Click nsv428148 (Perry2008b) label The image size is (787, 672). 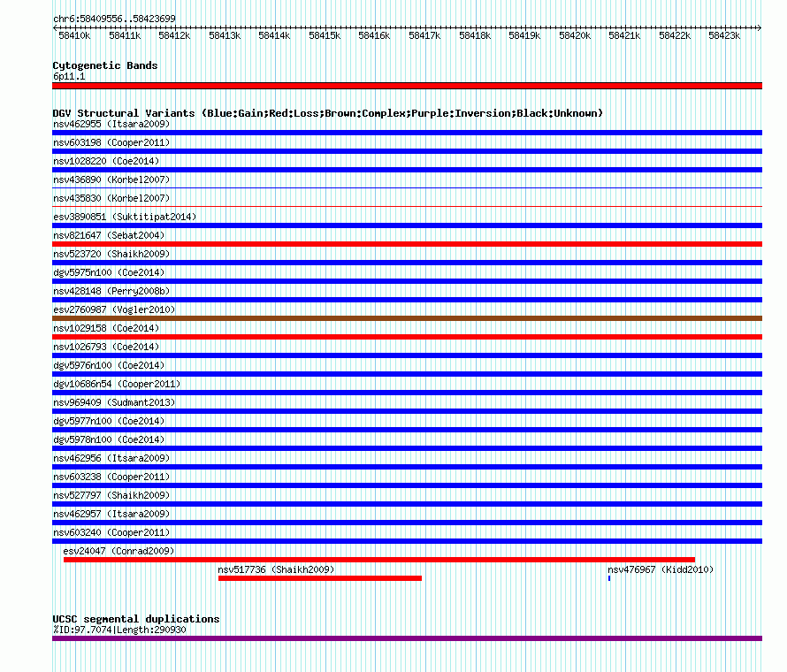pos(111,291)
